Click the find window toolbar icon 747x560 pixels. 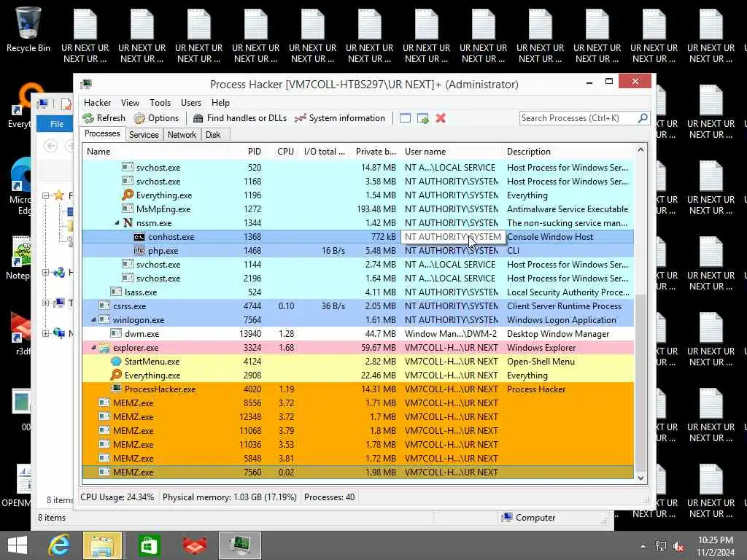click(405, 118)
